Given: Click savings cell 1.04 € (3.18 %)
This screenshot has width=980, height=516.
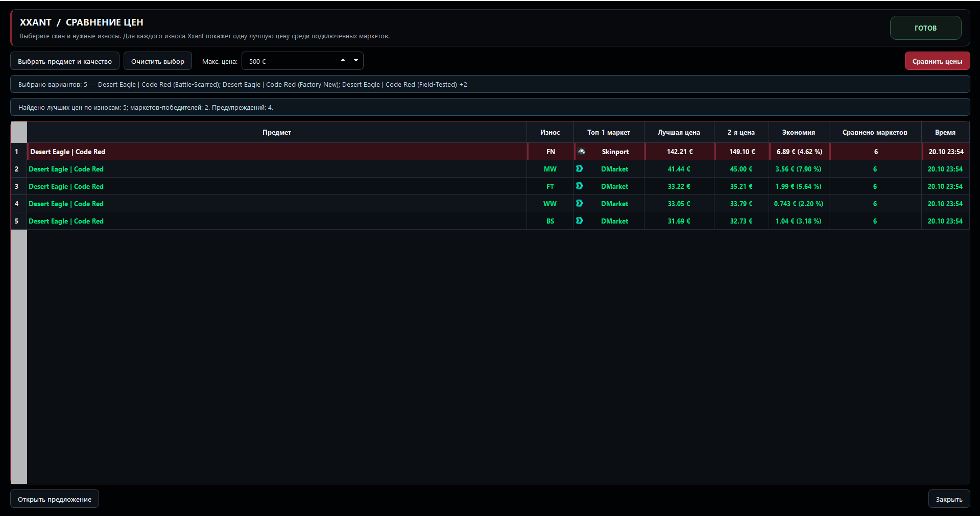Looking at the screenshot, I should click(x=799, y=221).
